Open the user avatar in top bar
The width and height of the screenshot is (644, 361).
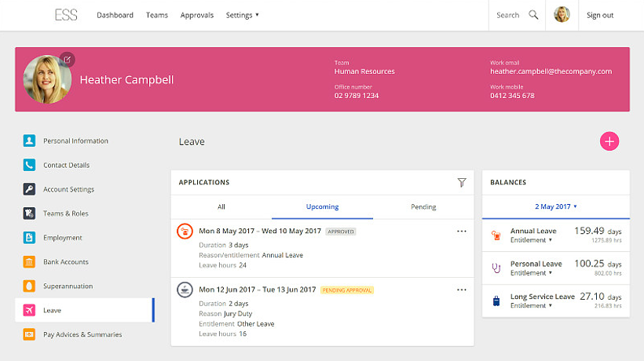pos(562,15)
